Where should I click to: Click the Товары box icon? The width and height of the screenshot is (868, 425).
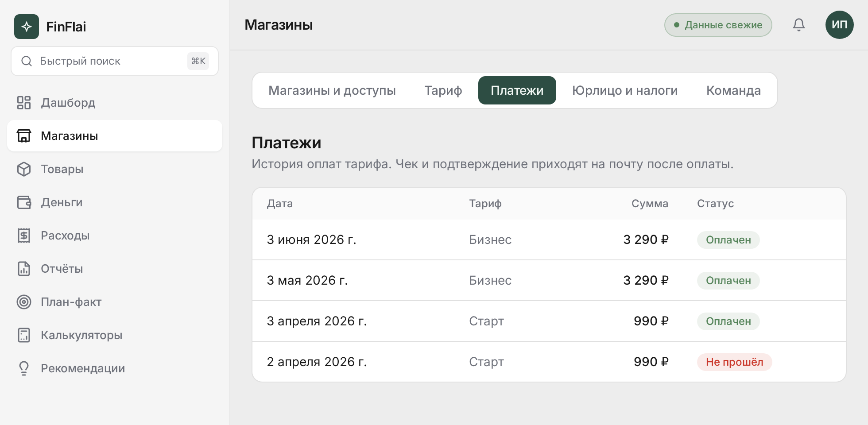click(24, 169)
